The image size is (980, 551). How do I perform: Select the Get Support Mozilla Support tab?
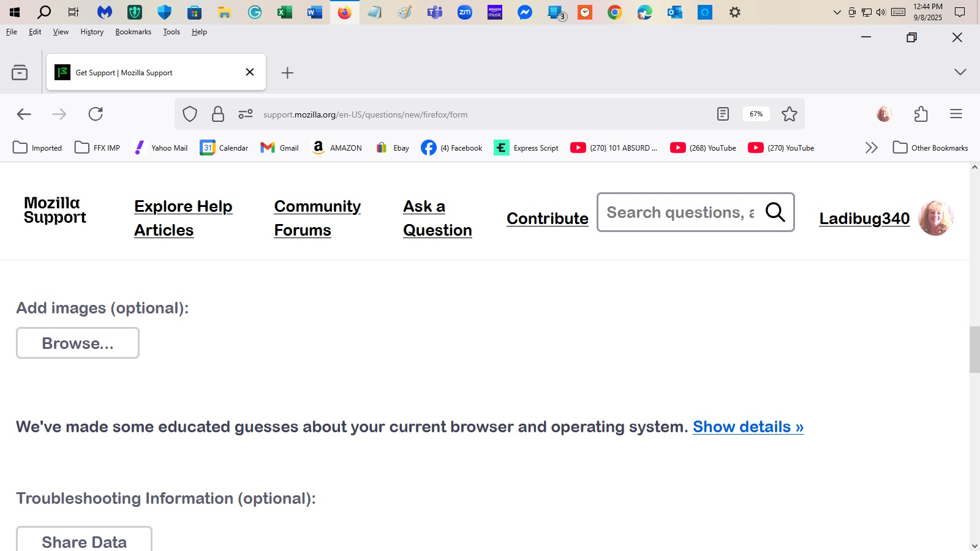pos(156,72)
